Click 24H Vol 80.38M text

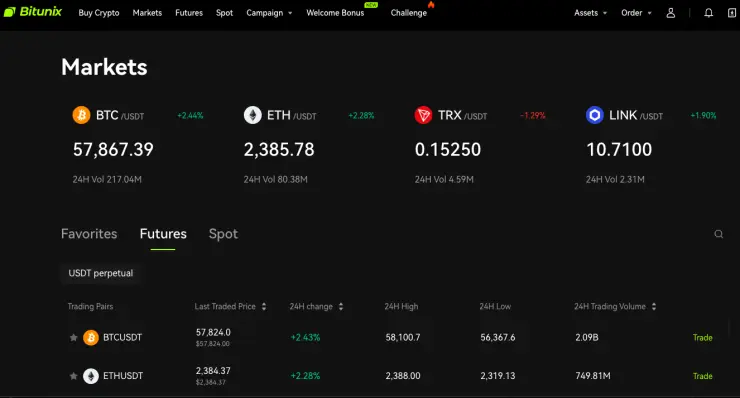tap(276, 179)
